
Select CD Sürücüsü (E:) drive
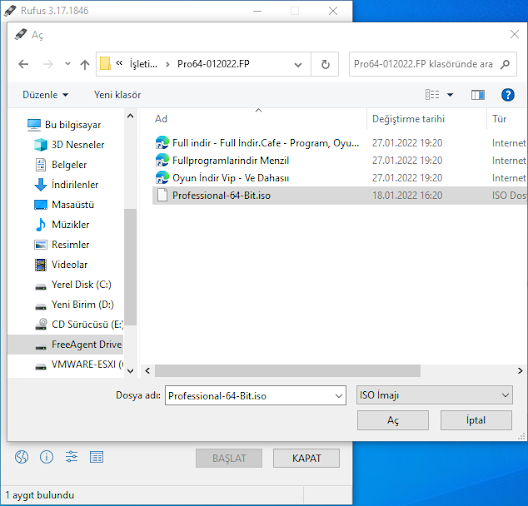79,325
